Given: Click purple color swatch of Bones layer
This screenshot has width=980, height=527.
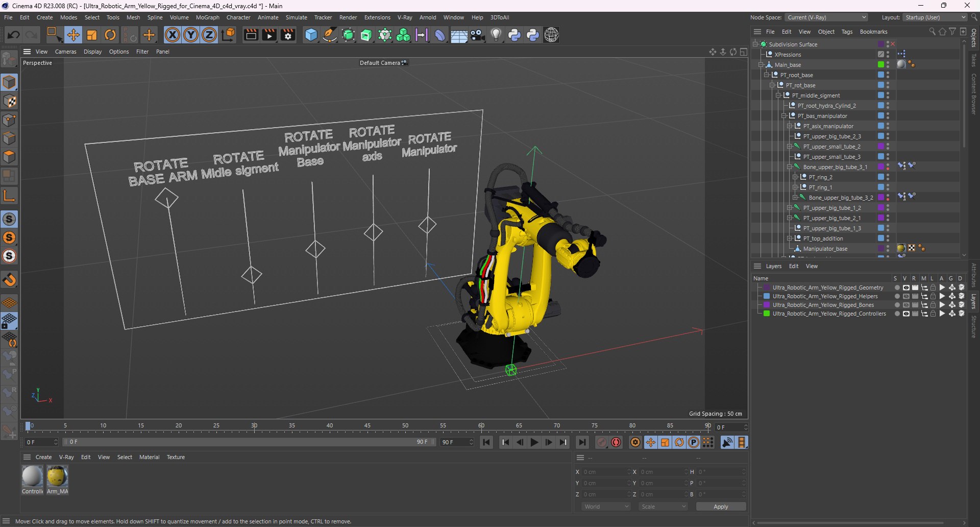Looking at the screenshot, I should click(766, 305).
